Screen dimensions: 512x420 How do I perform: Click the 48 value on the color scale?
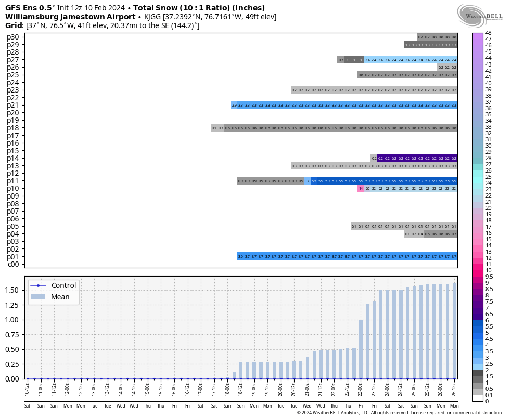(x=488, y=33)
